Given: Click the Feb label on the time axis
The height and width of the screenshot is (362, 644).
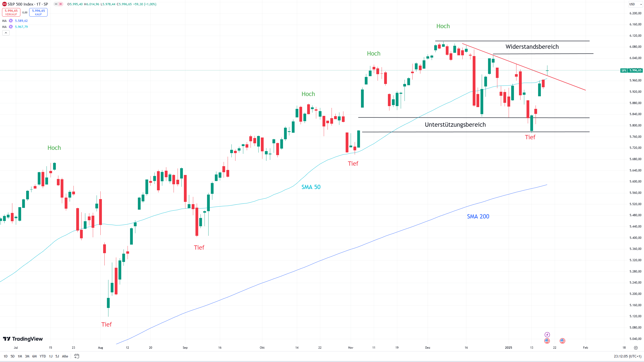Looking at the screenshot, I should (x=585, y=348).
